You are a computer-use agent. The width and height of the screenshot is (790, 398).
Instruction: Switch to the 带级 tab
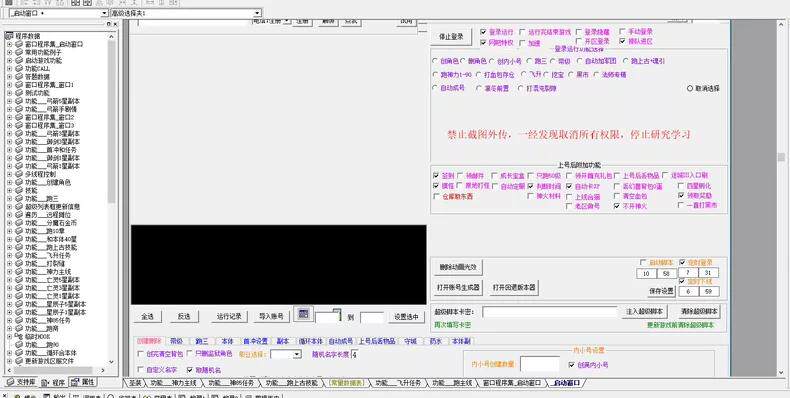pyautogui.click(x=176, y=341)
